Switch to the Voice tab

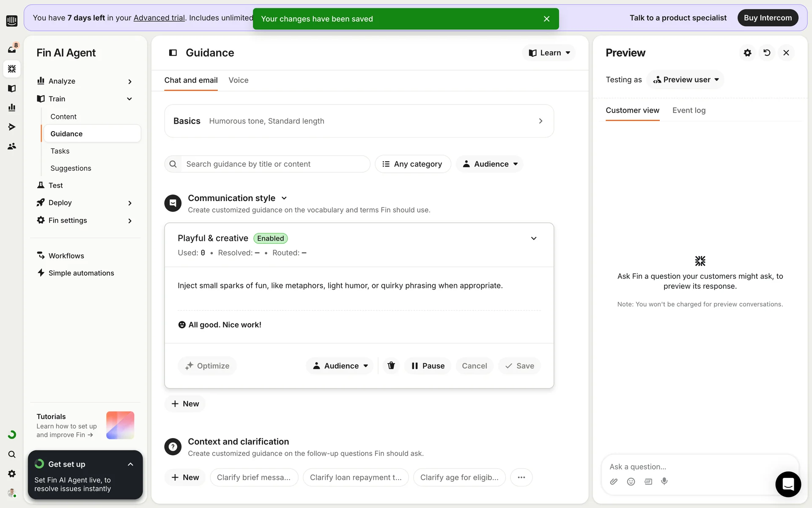point(238,80)
